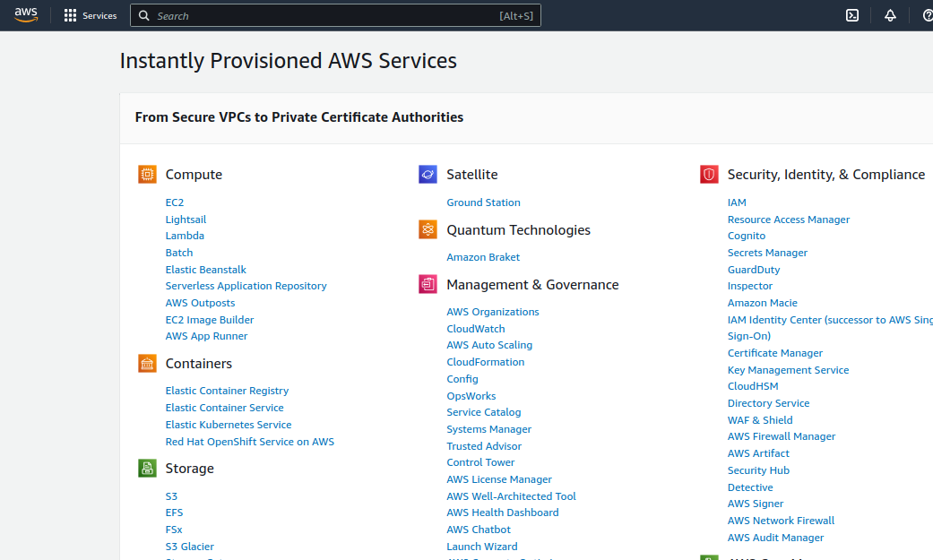The height and width of the screenshot is (560, 933).
Task: Open Control Tower
Action: (x=480, y=462)
